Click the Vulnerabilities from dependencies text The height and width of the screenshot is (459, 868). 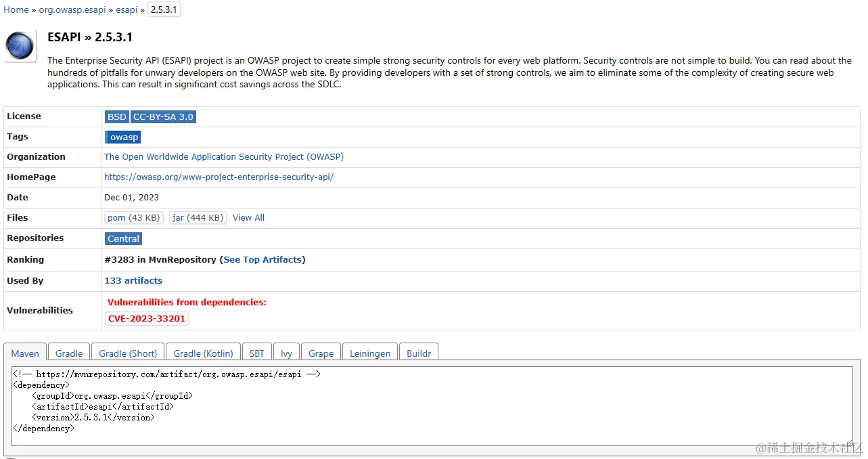pos(187,302)
